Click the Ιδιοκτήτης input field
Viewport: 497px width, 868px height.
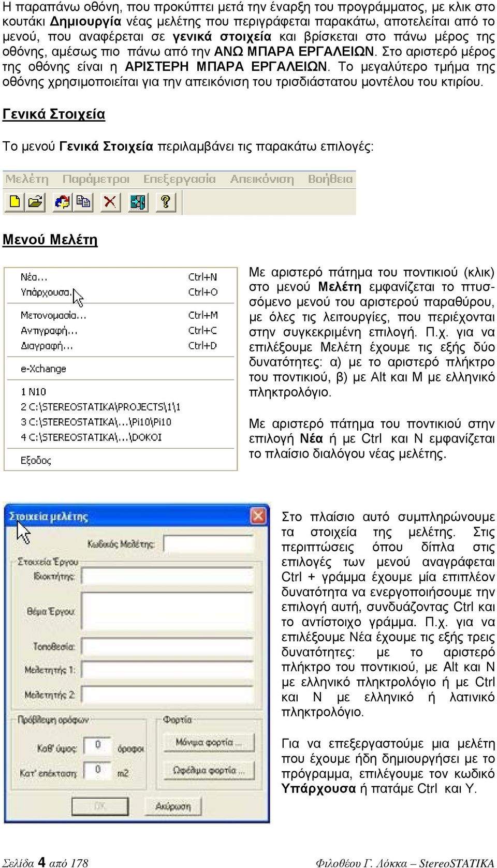168,576
